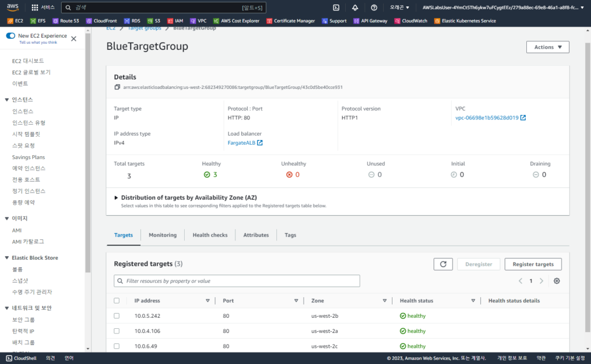This screenshot has height=364, width=591.
Task: Click Tell us what you think link
Action: click(x=38, y=43)
